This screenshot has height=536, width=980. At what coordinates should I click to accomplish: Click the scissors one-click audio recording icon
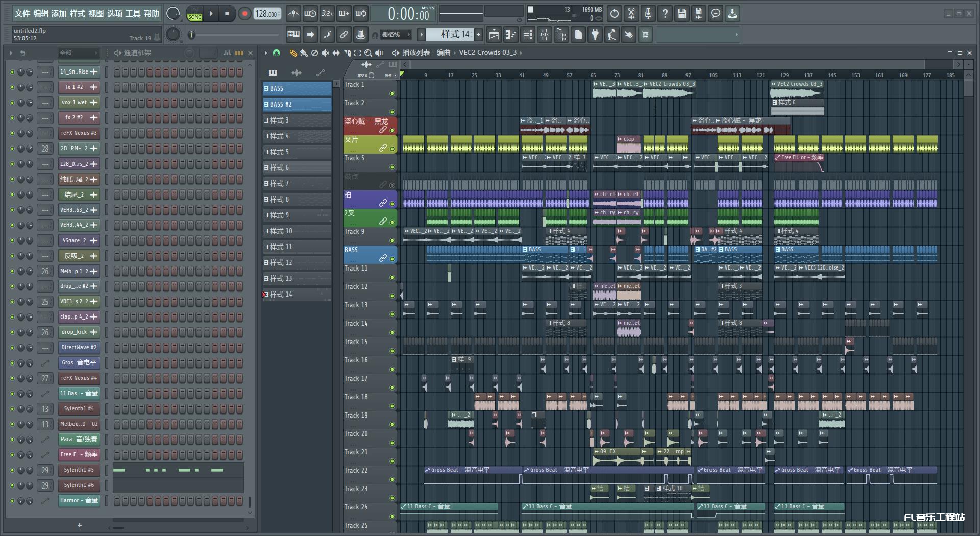(x=631, y=14)
